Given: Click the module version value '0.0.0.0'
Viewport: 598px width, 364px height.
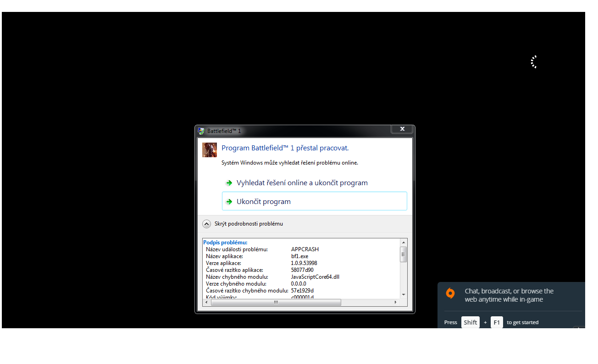Looking at the screenshot, I should (x=299, y=284).
